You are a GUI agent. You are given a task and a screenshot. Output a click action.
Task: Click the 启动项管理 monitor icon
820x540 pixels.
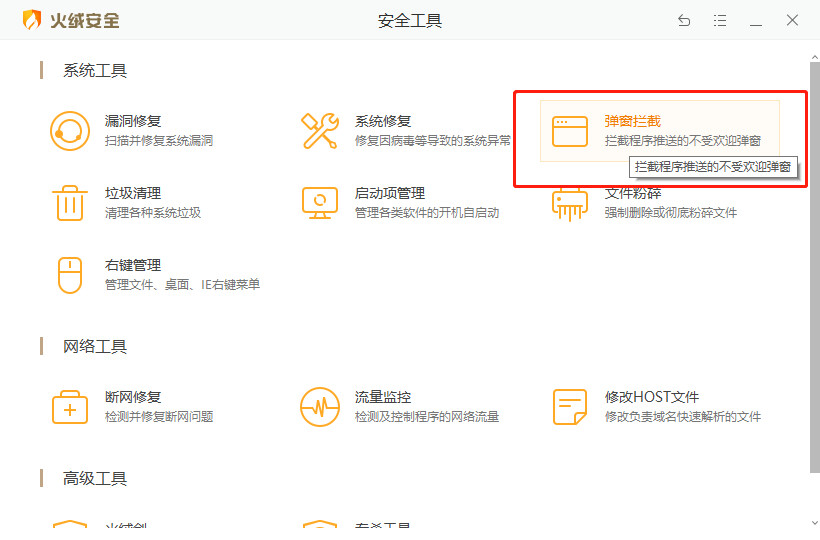[320, 203]
